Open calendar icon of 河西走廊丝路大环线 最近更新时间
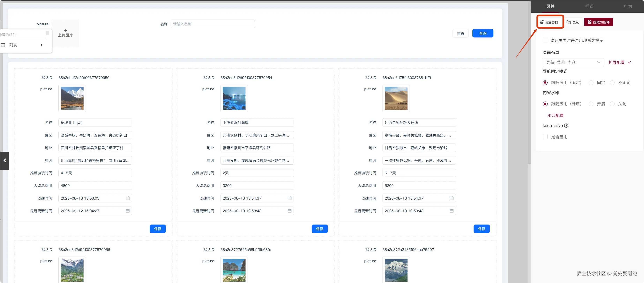Viewport: 644px width, 283px height. (x=452, y=211)
